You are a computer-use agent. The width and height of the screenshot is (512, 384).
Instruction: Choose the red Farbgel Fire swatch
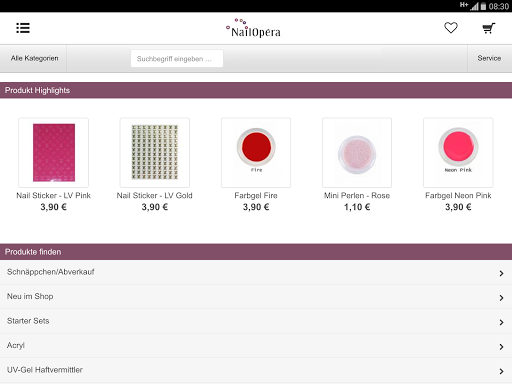[x=256, y=147]
